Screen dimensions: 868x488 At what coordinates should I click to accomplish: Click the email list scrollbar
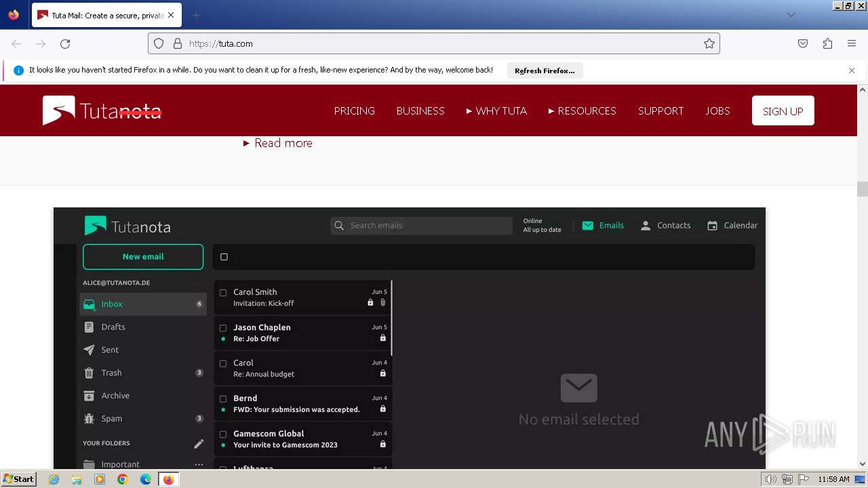click(392, 318)
